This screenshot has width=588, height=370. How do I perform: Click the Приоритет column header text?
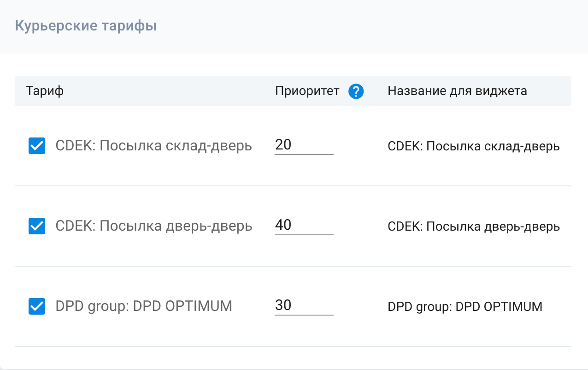click(307, 91)
